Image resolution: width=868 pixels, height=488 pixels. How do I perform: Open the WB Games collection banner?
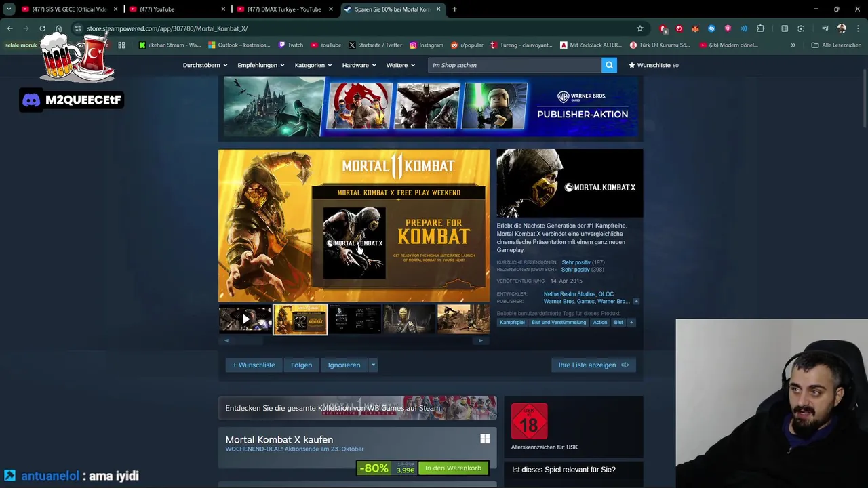click(x=357, y=408)
